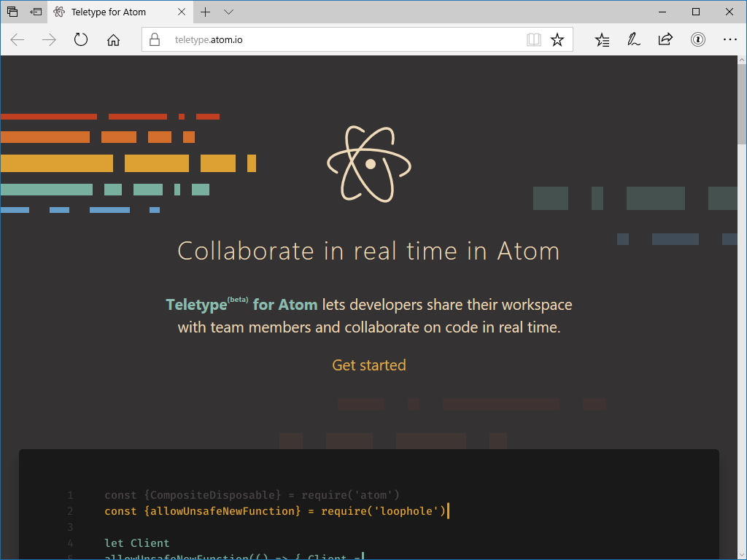The width and height of the screenshot is (747, 560).
Task: Reload the teletype.atom.io page
Action: (x=80, y=39)
